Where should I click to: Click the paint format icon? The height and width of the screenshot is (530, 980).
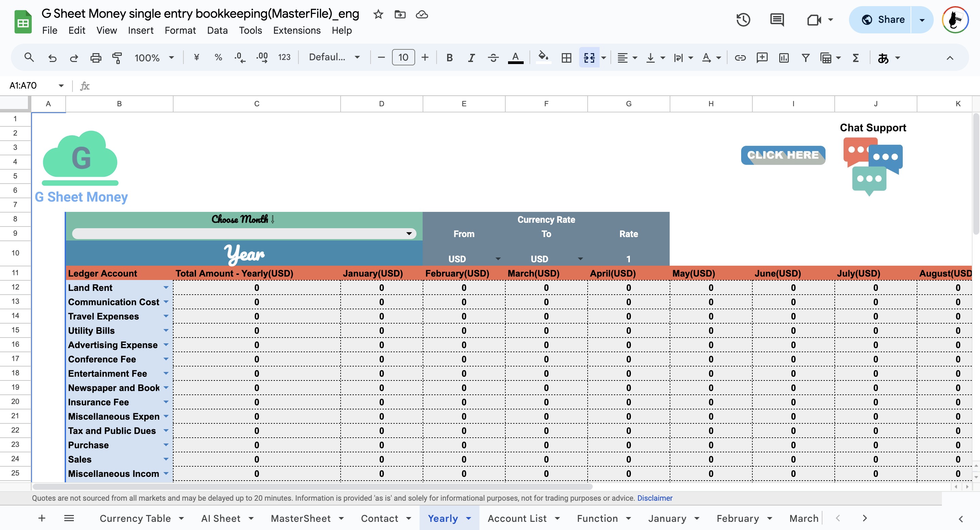(x=117, y=58)
